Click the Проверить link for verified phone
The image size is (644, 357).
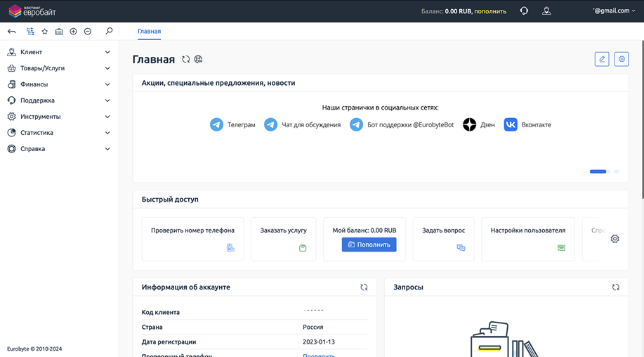tap(319, 356)
